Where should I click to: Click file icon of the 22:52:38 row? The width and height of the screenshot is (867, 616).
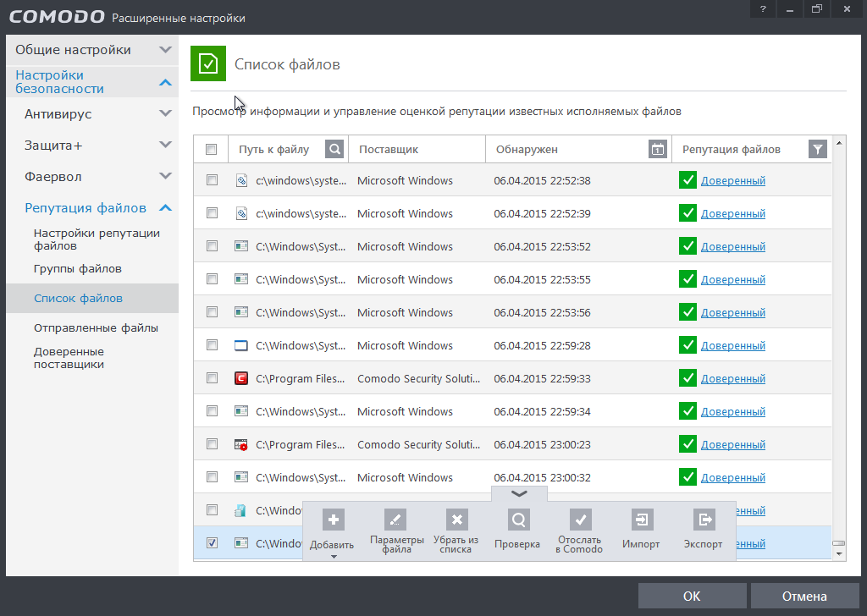point(241,181)
